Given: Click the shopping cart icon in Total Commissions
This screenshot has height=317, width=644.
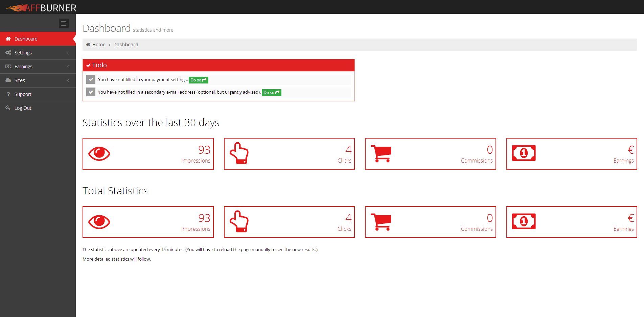Looking at the screenshot, I should click(381, 222).
